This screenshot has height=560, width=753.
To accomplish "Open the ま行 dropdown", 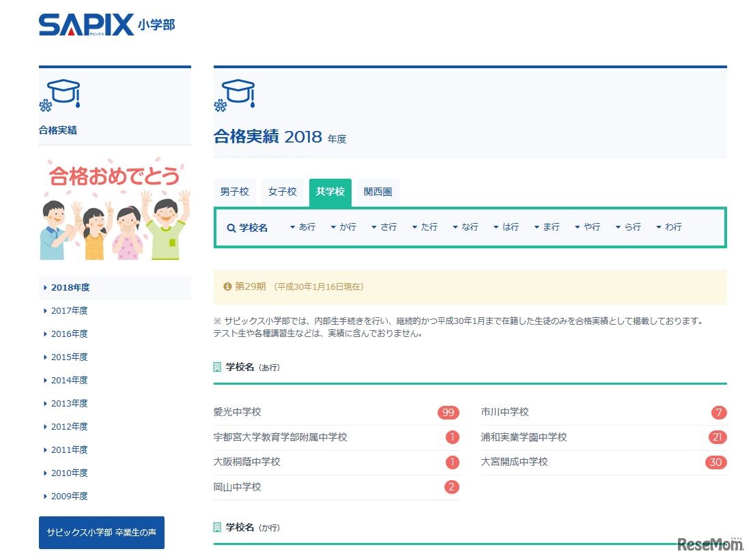I will 547,227.
